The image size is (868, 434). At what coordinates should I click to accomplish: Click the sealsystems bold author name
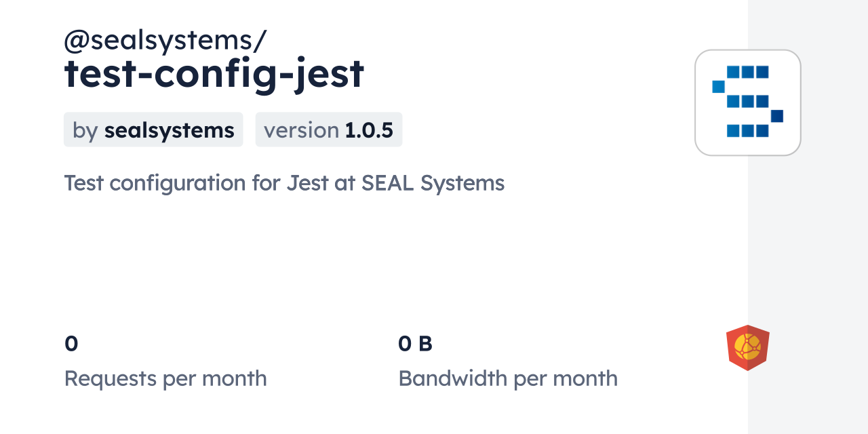(169, 130)
